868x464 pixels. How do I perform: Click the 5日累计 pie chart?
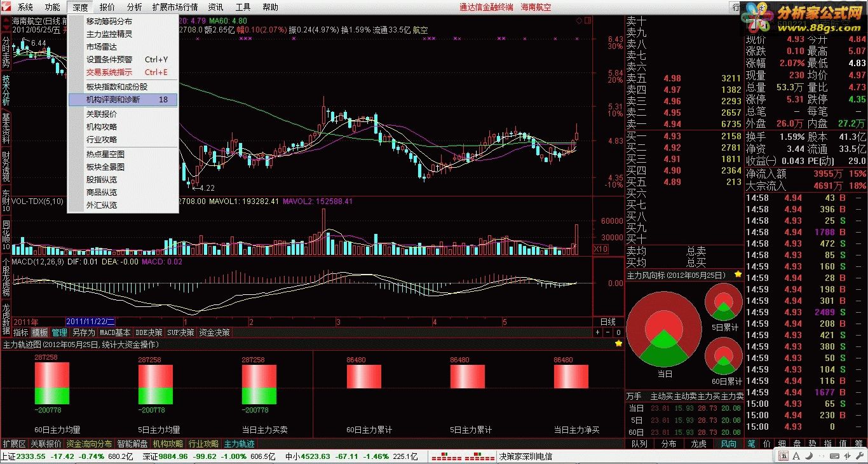(724, 301)
